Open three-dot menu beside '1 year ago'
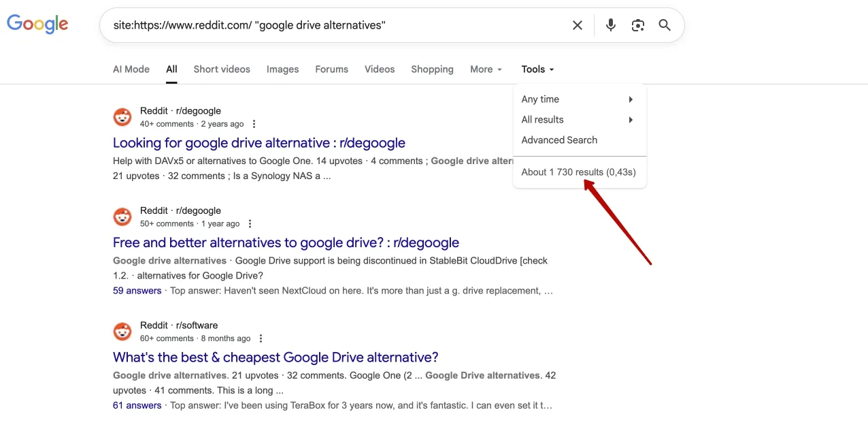Image resolution: width=868 pixels, height=429 pixels. [x=250, y=223]
